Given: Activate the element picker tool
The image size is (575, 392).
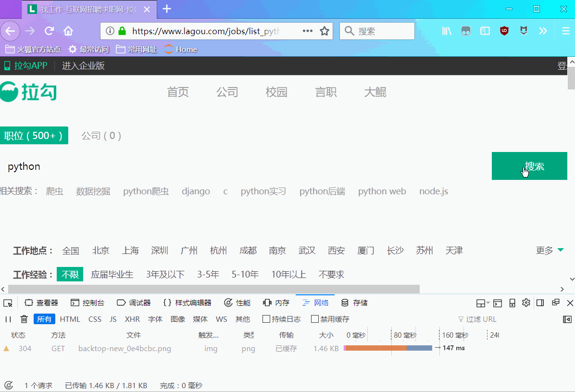Looking at the screenshot, I should pyautogui.click(x=8, y=303).
